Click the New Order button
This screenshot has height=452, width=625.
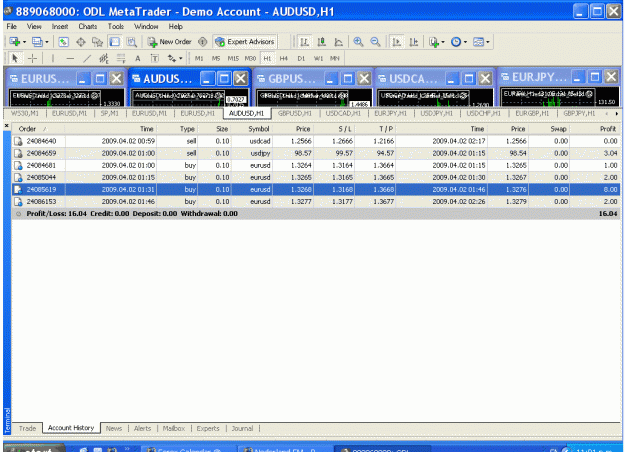pos(169,42)
